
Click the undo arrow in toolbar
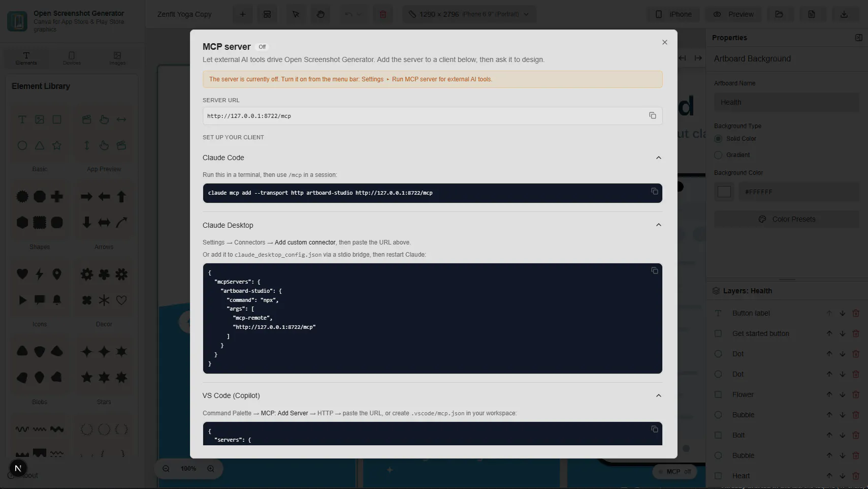348,14
